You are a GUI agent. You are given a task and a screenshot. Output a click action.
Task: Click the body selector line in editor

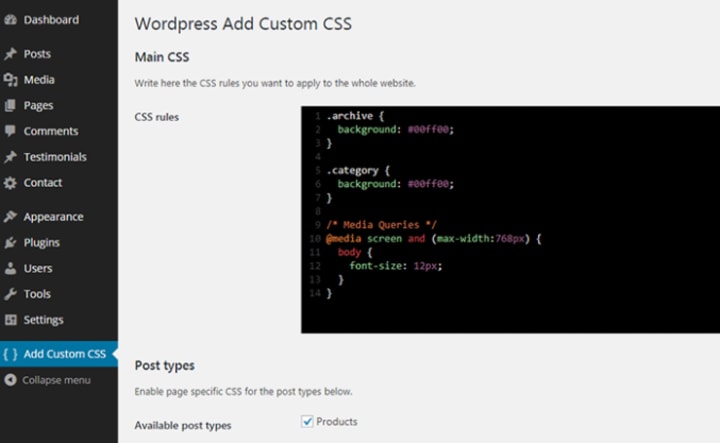coord(354,252)
